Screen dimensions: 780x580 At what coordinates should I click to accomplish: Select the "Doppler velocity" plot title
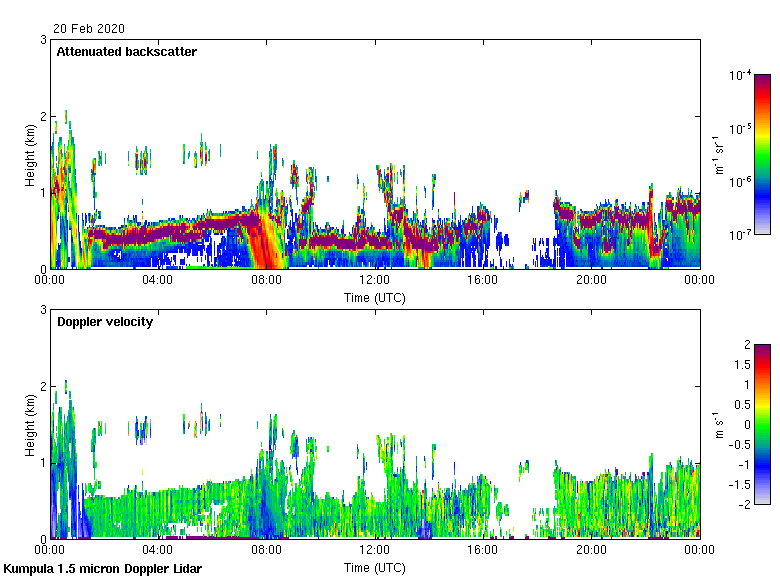click(106, 321)
